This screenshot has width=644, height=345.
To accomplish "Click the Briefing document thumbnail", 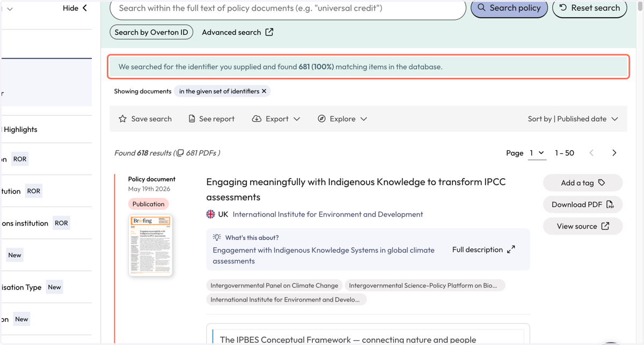I will point(150,245).
